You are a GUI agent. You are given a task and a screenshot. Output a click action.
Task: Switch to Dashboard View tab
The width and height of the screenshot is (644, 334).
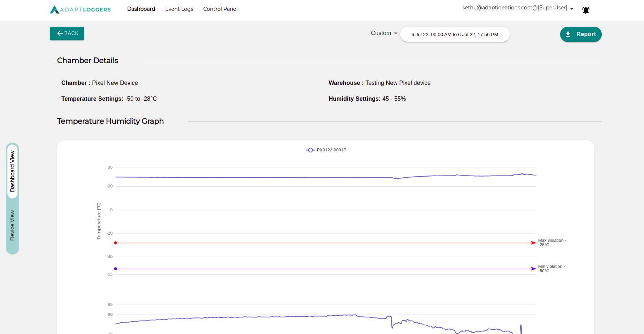12,171
